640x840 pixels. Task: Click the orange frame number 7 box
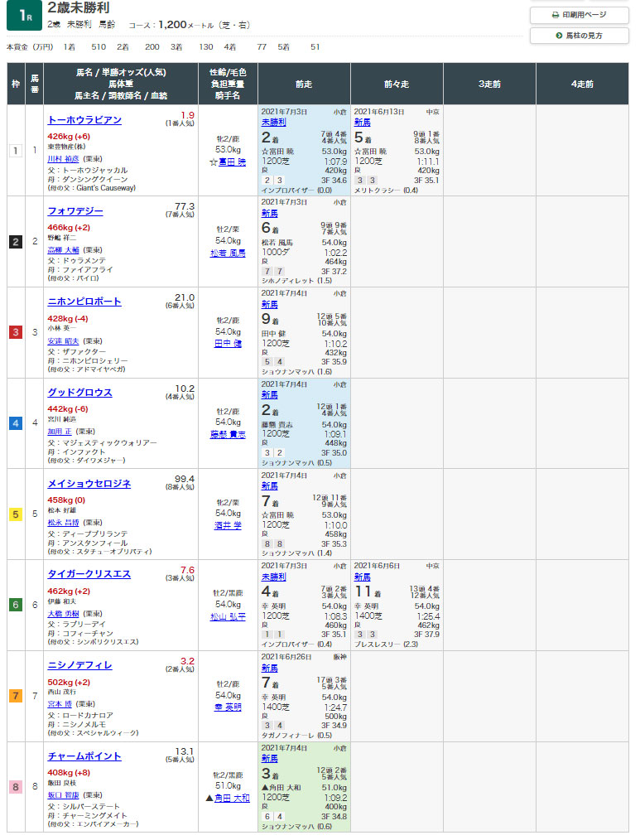point(16,696)
